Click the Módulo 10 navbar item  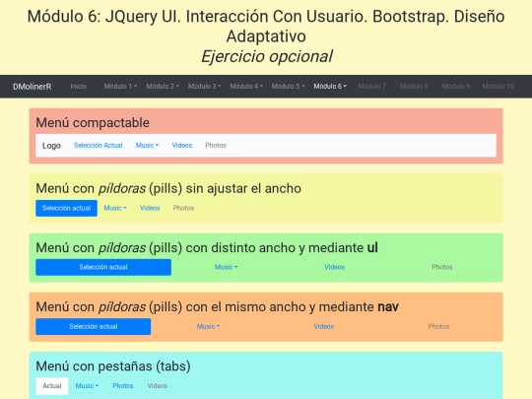[499, 86]
